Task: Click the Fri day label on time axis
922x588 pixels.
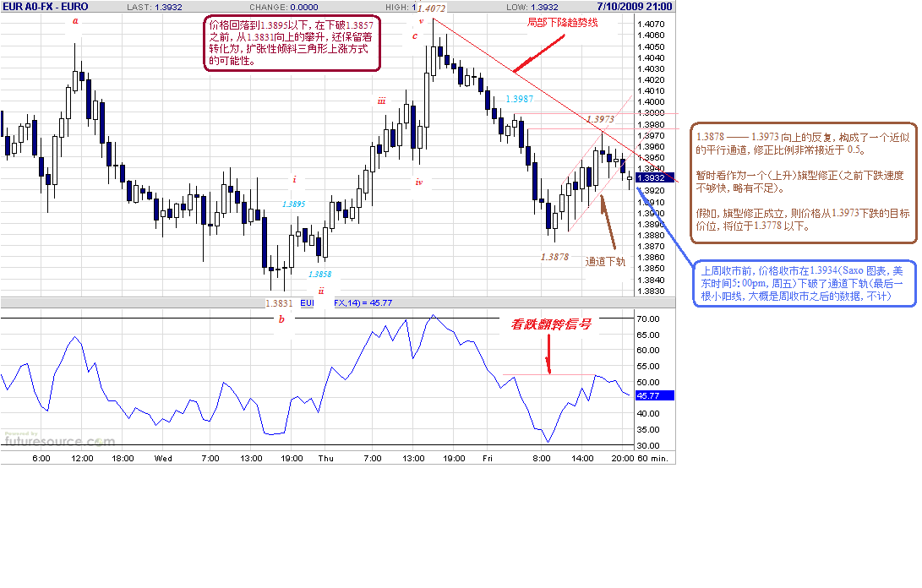Action: tap(488, 459)
